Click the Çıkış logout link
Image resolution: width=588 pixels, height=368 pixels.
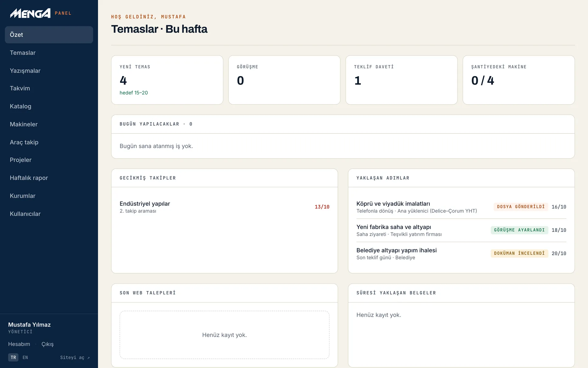(47, 344)
